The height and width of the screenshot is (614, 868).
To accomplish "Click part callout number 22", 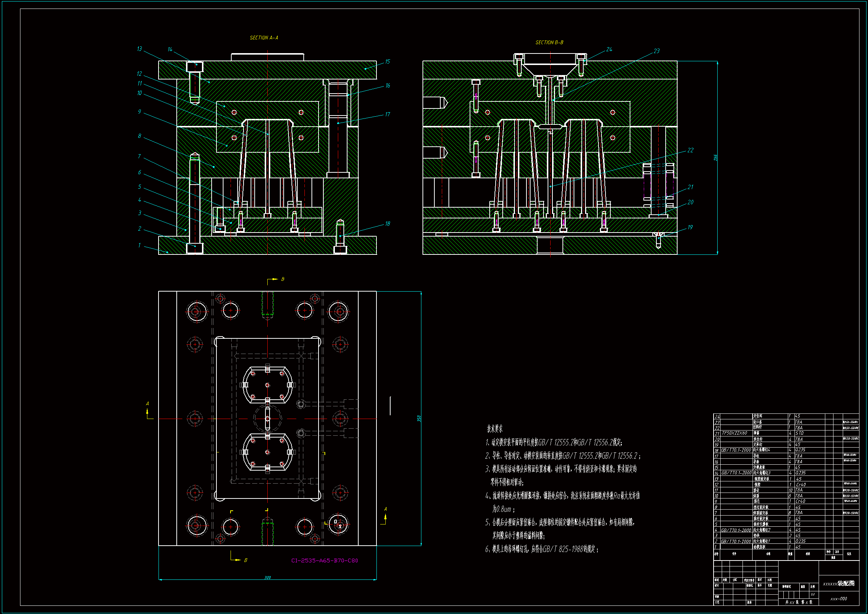I will click(690, 150).
